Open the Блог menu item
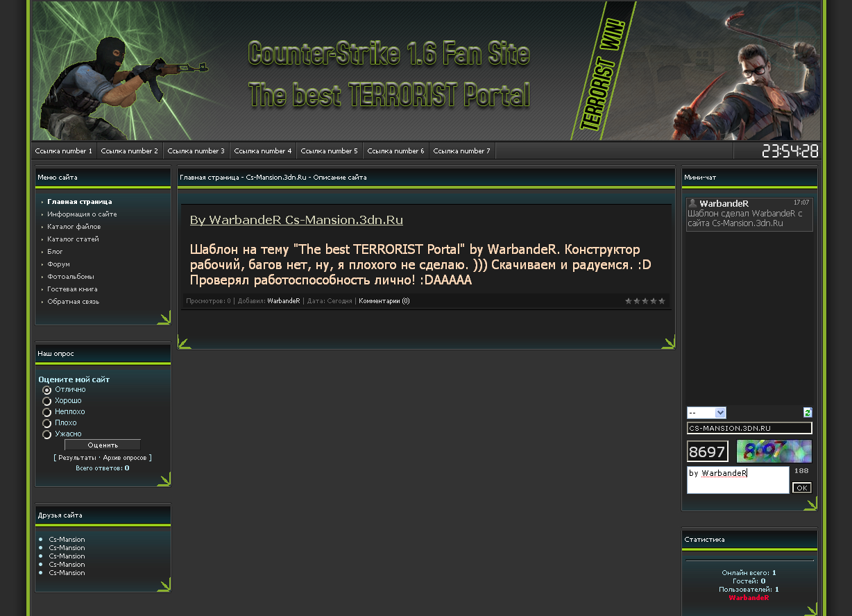Screen dimensions: 852x616 55,252
